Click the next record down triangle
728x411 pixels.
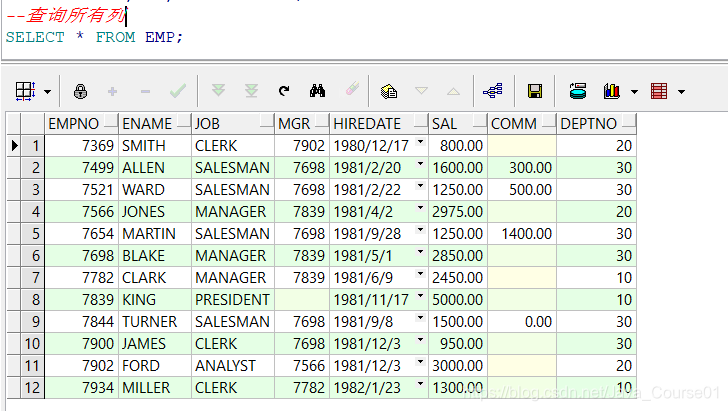pyautogui.click(x=421, y=91)
